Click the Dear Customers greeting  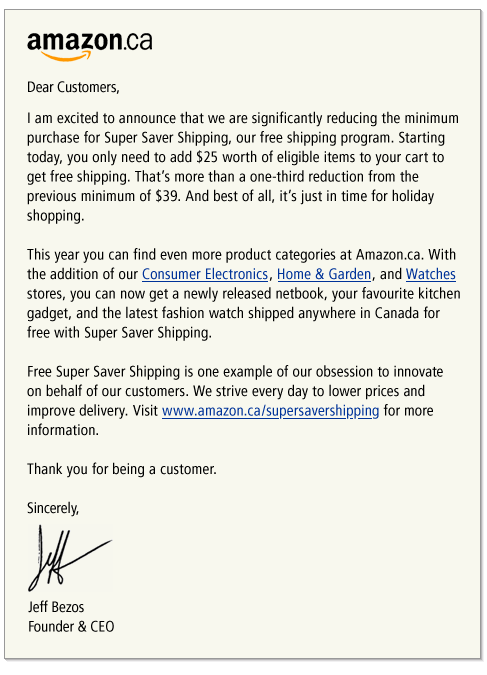[x=73, y=87]
